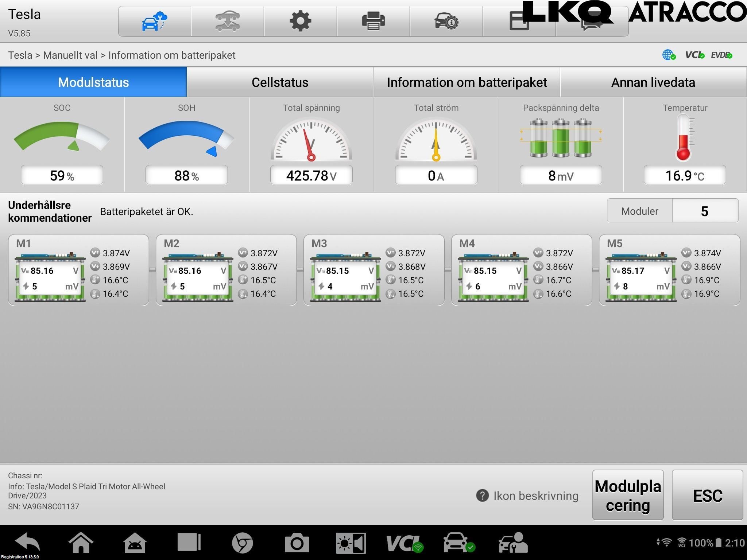Tap the recent apps square icon
747x560 pixels.
point(189,542)
